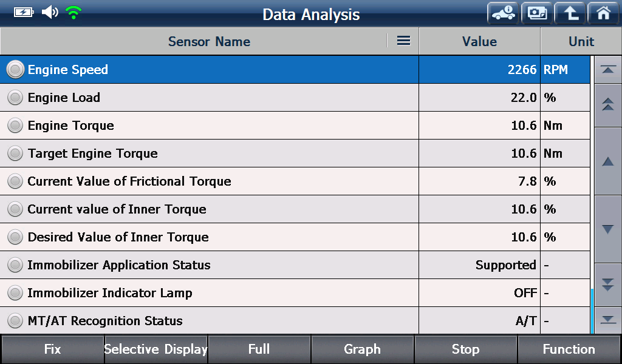Screen dimensions: 622x364
Task: Select the Engine Torque radio button
Action: point(15,126)
